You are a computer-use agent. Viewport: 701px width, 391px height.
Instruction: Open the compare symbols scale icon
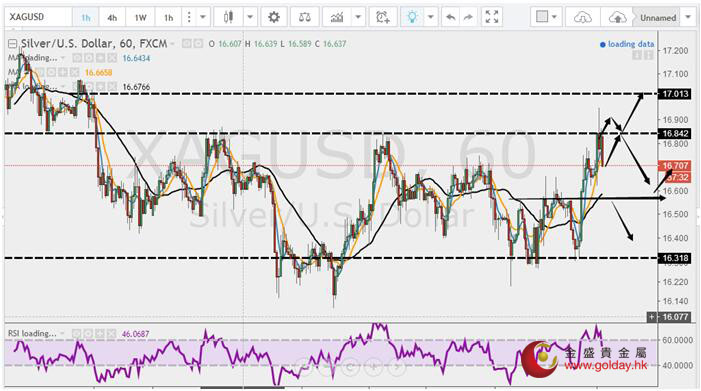click(304, 17)
